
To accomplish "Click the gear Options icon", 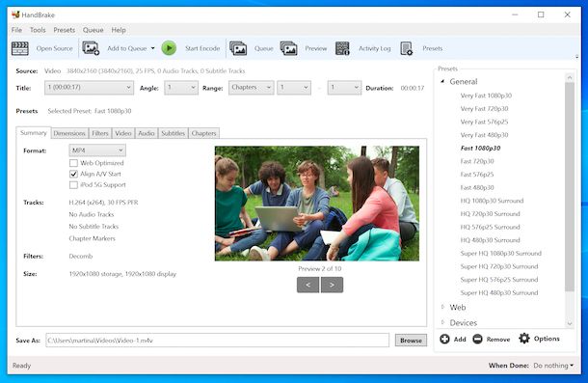I will tap(524, 339).
